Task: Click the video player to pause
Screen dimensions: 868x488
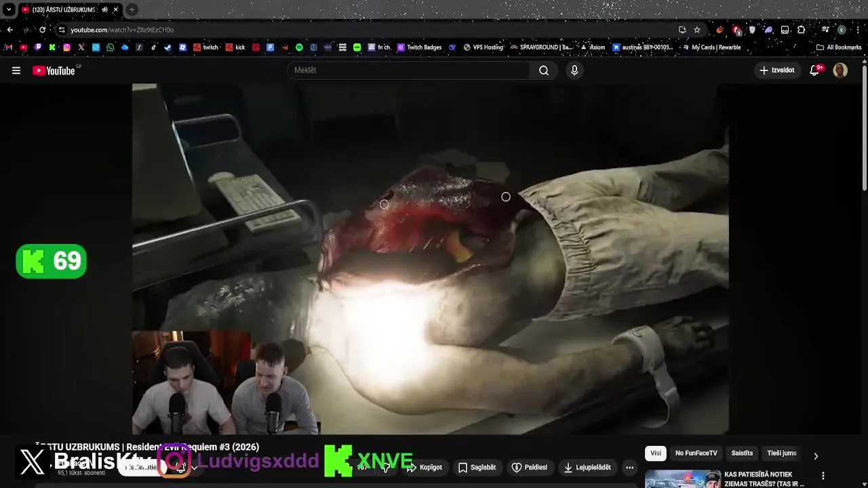Action: (430, 258)
